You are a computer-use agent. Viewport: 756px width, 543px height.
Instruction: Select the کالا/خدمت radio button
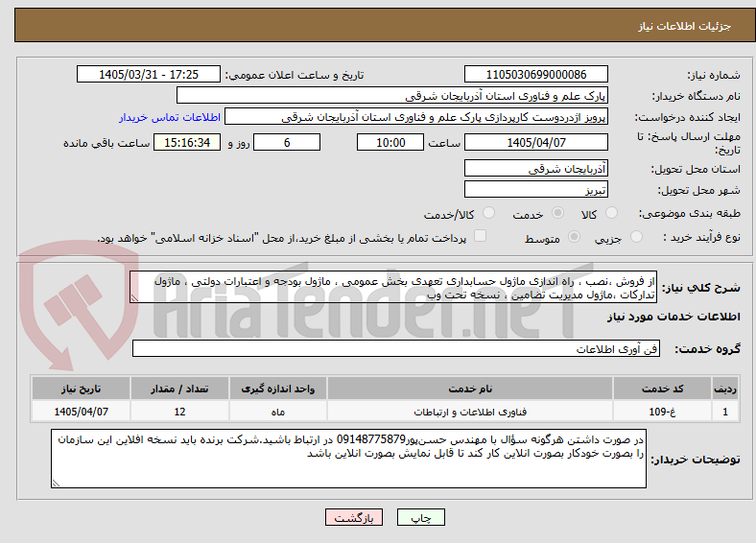[489, 213]
